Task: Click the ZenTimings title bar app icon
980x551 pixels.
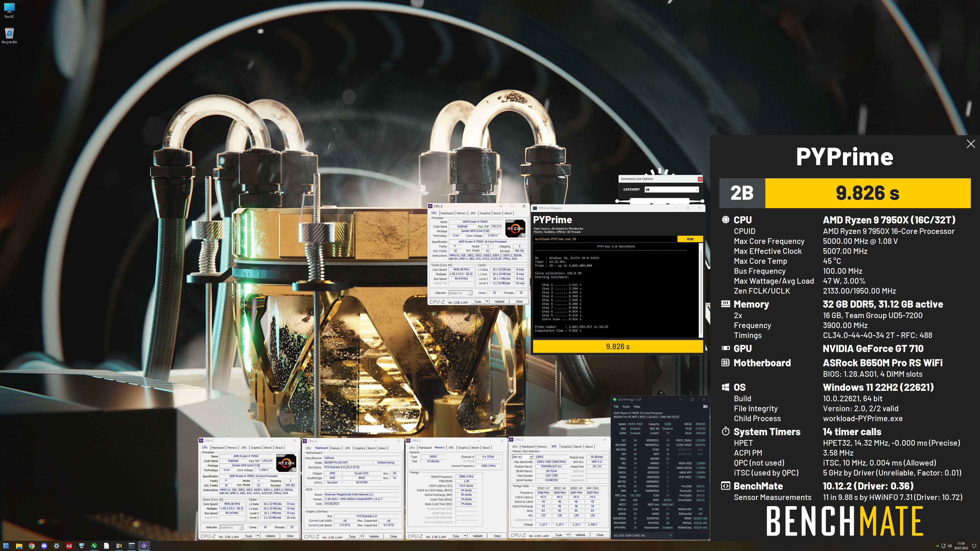Action: tap(615, 399)
